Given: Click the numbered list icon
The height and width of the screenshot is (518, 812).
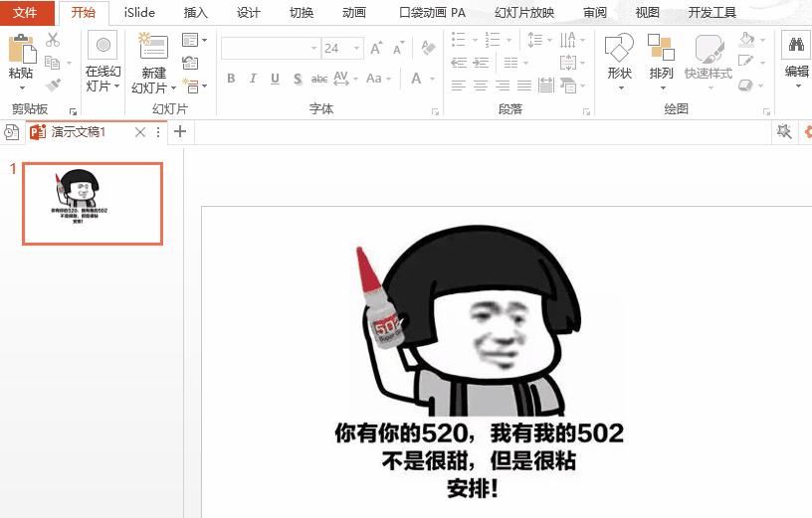Looking at the screenshot, I should pyautogui.click(x=493, y=40).
